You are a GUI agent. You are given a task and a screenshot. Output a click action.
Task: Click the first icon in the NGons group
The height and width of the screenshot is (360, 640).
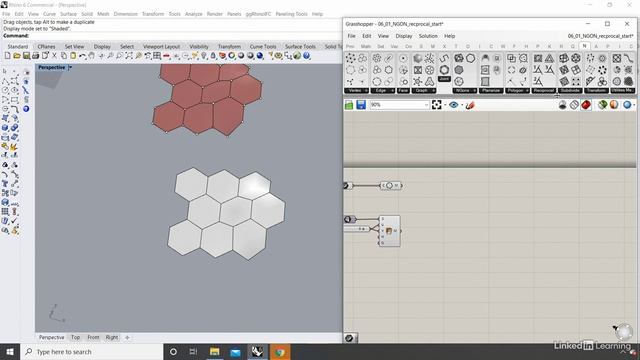click(459, 58)
